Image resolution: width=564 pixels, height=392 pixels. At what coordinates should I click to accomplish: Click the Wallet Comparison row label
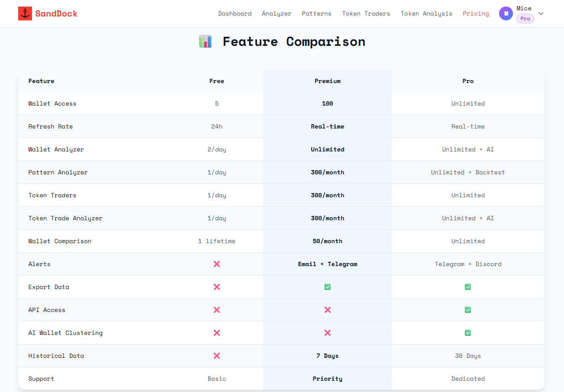[60, 241]
